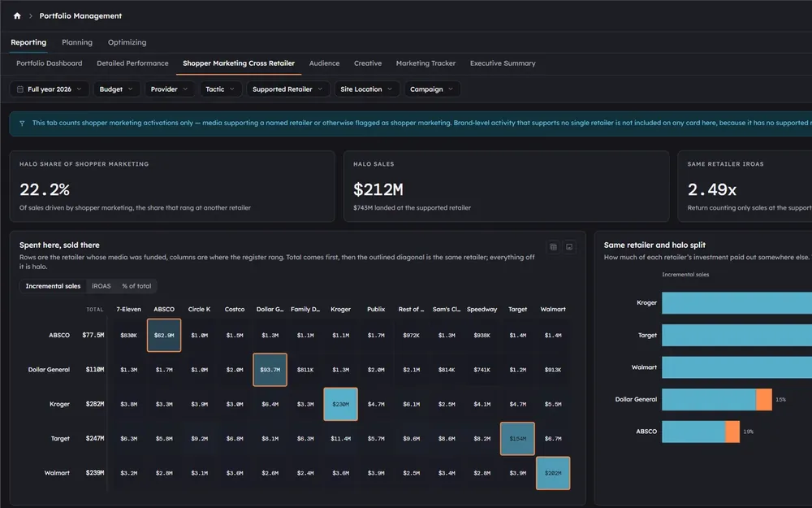Select Shopper Marketing Cross Retailer tab
The width and height of the screenshot is (812, 508).
pyautogui.click(x=239, y=63)
